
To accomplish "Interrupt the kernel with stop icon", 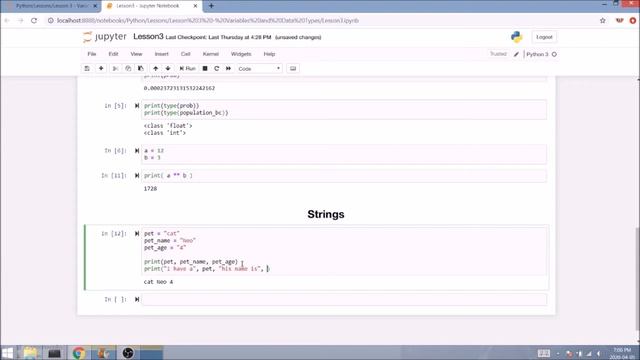I will pyautogui.click(x=205, y=69).
